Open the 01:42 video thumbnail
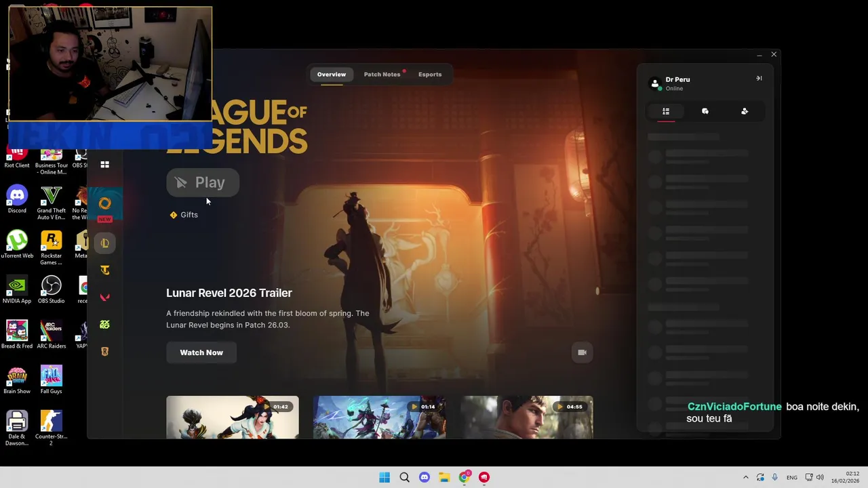 (232, 418)
